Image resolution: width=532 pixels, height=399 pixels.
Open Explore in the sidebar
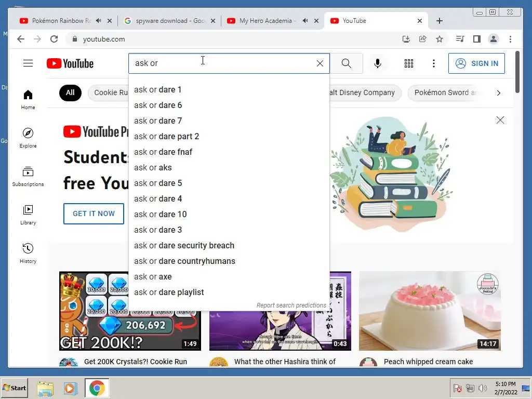pyautogui.click(x=28, y=138)
